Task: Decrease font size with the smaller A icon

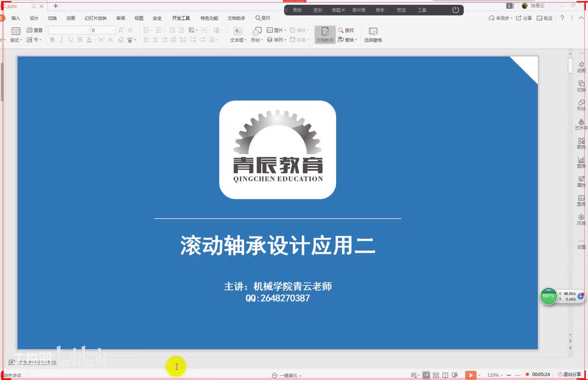Action: tap(130, 30)
